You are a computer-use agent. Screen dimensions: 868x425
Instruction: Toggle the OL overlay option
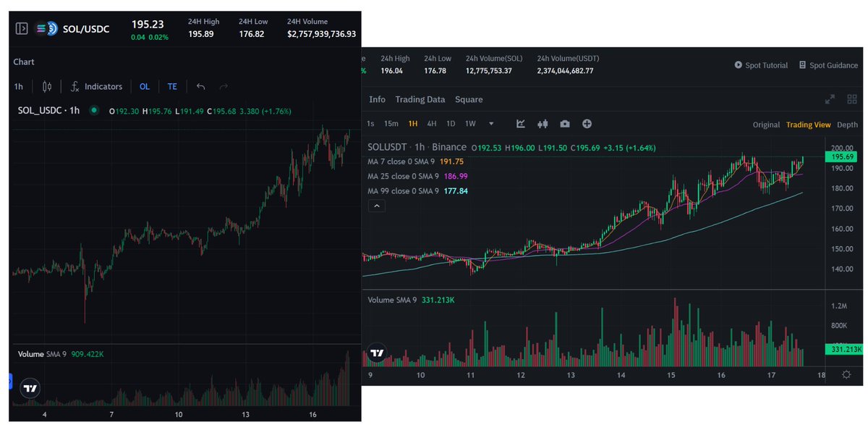point(144,86)
